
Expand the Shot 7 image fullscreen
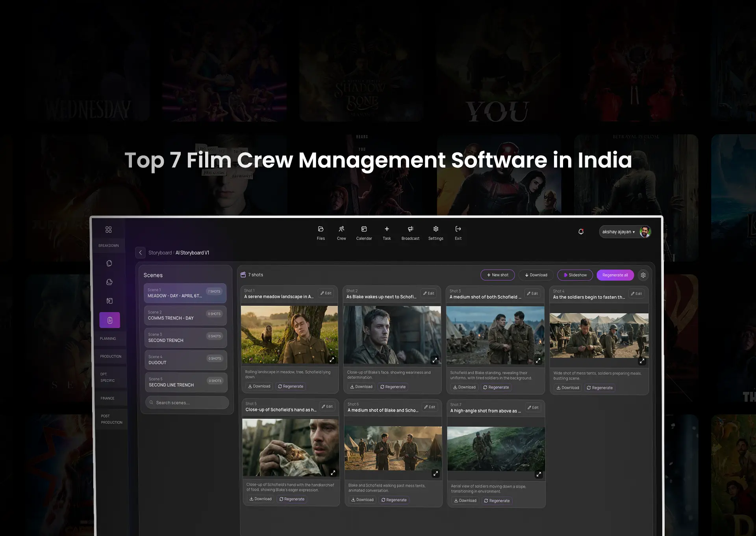[539, 474]
